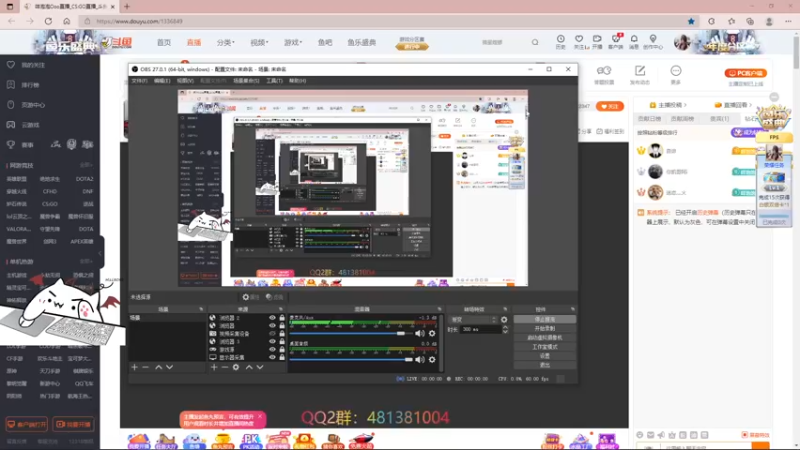This screenshot has width=800, height=450.
Task: Open 创作中心 icon in Douyu header
Action: pyautogui.click(x=653, y=42)
